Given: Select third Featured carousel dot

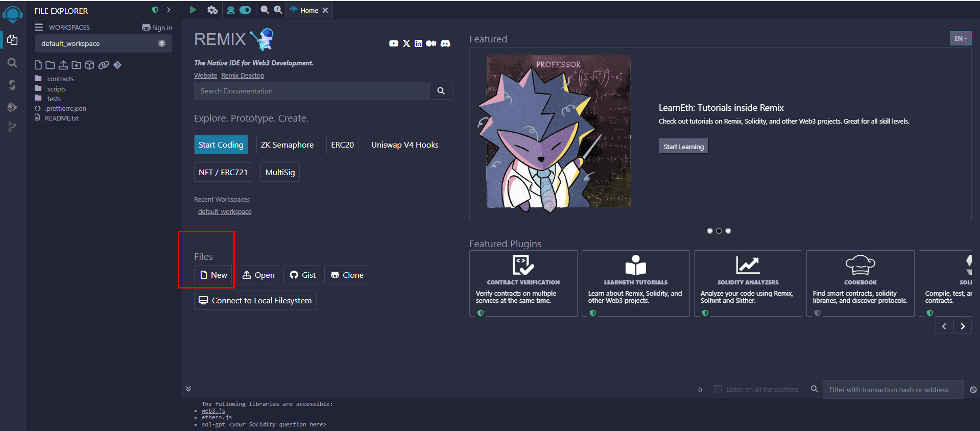Looking at the screenshot, I should pyautogui.click(x=728, y=231).
